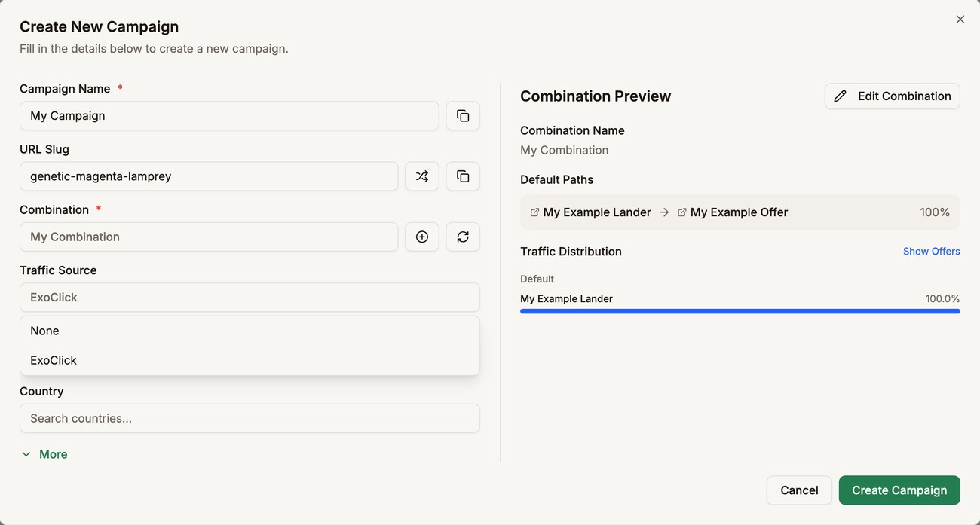Viewport: 980px width, 525px height.
Task: Open the Combination selection field
Action: [x=209, y=237]
